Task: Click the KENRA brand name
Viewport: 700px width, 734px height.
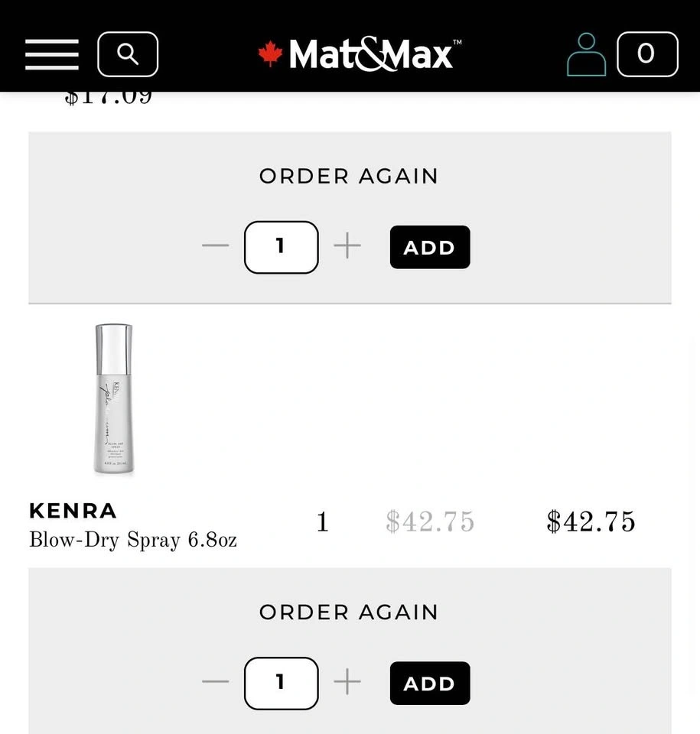Action: click(73, 510)
